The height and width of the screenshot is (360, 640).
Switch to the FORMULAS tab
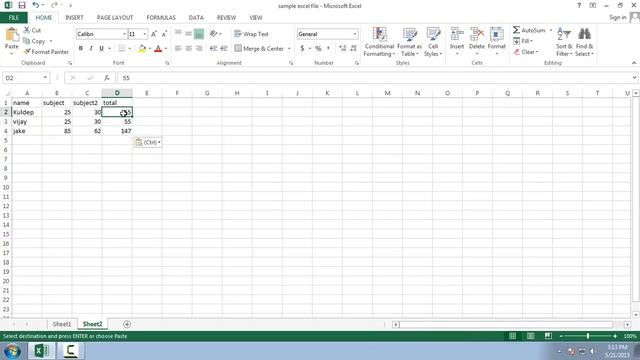point(161,18)
